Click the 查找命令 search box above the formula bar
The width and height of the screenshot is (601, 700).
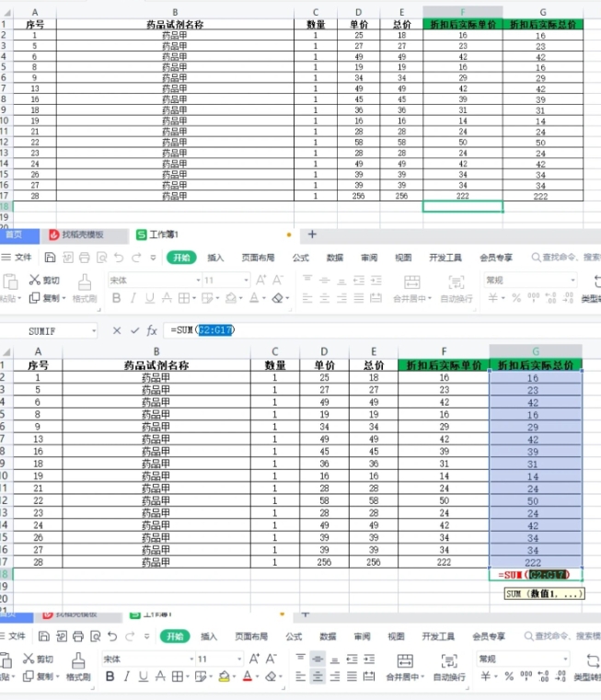click(x=566, y=258)
